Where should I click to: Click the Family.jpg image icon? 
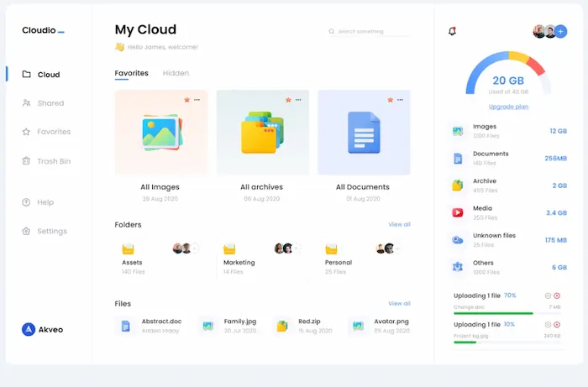(208, 326)
